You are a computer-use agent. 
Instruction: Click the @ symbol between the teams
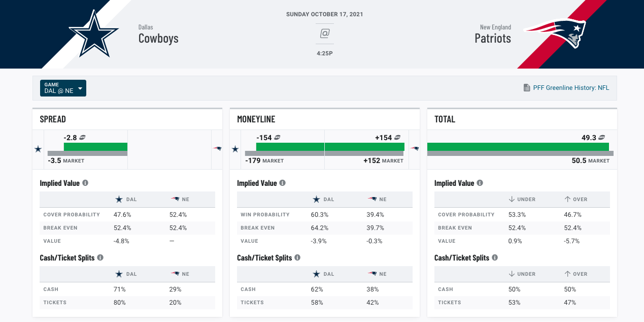325,34
